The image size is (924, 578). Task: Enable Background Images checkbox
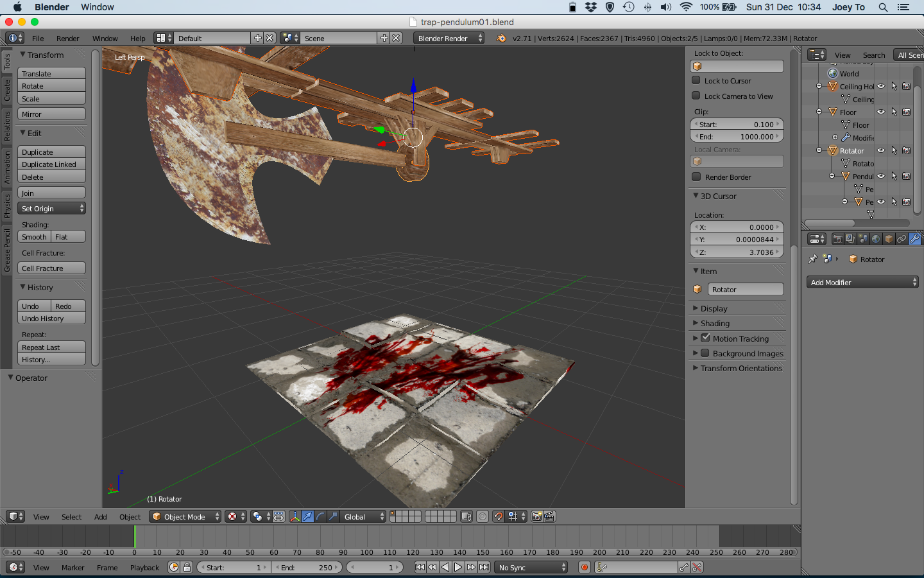(705, 353)
